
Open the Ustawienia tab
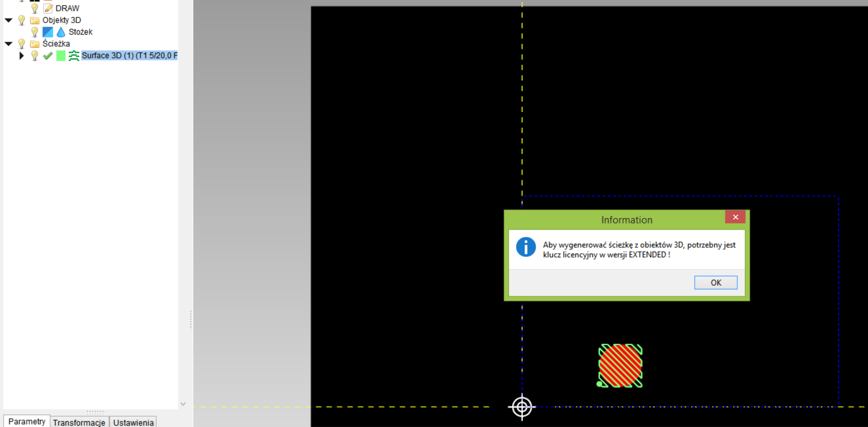(x=133, y=422)
